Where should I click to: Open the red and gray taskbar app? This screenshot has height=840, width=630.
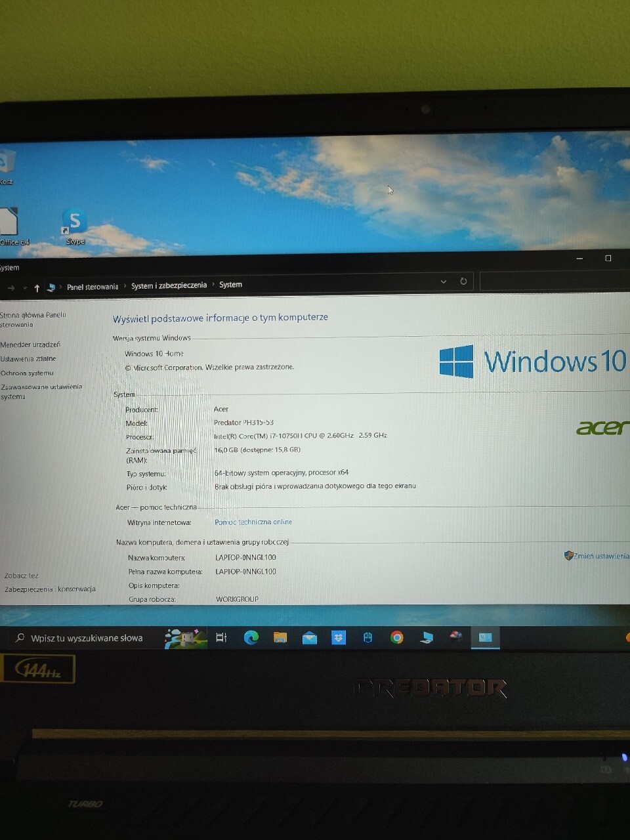455,637
